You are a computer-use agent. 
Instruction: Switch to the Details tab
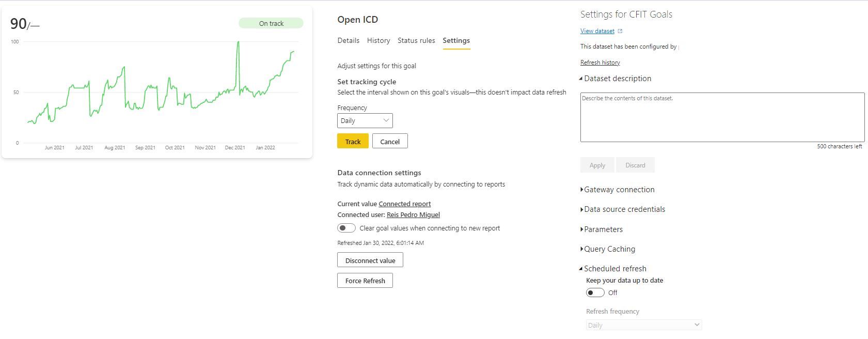pos(349,40)
